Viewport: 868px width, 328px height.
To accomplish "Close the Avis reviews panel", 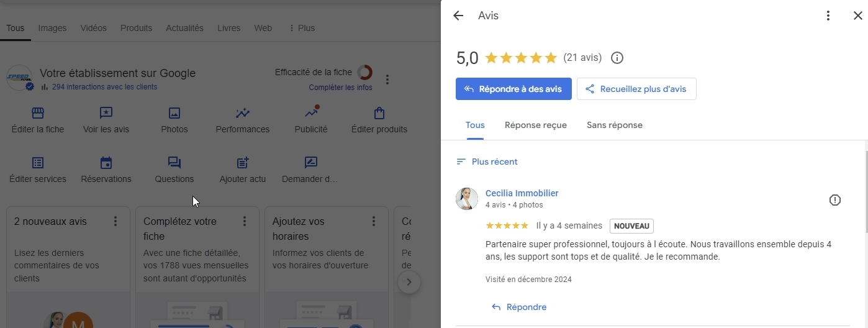I will (x=857, y=16).
